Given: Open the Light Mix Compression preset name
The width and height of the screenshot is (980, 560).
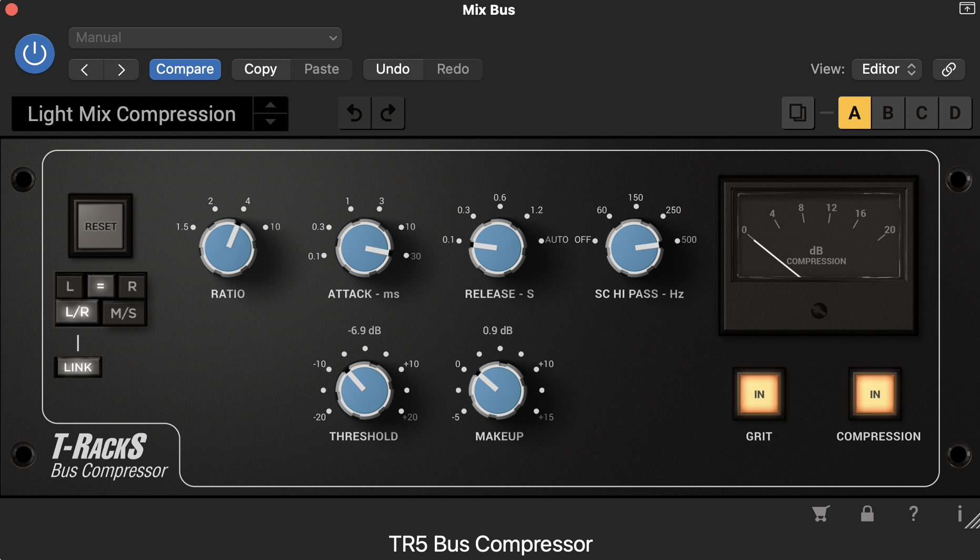Looking at the screenshot, I should (x=132, y=114).
